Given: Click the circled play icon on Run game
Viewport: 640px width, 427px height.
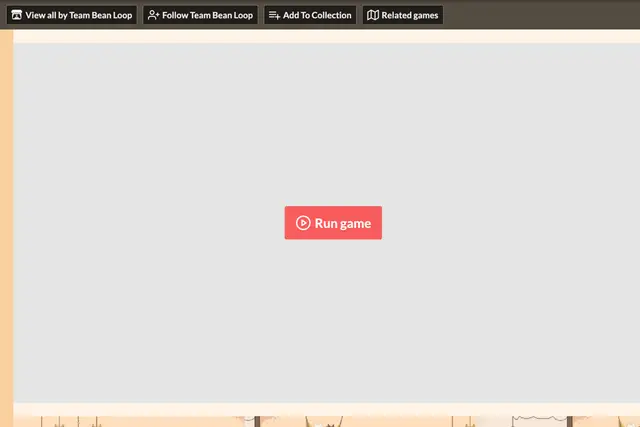Looking at the screenshot, I should pyautogui.click(x=303, y=223).
